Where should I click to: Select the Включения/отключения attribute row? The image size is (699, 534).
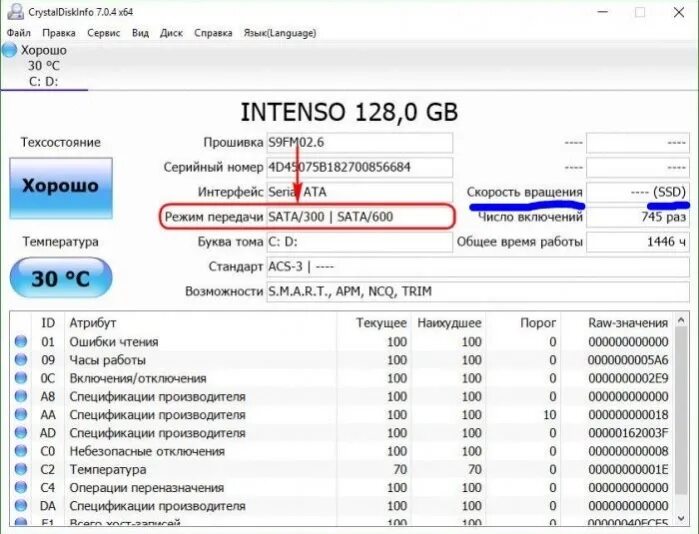pyautogui.click(x=342, y=378)
